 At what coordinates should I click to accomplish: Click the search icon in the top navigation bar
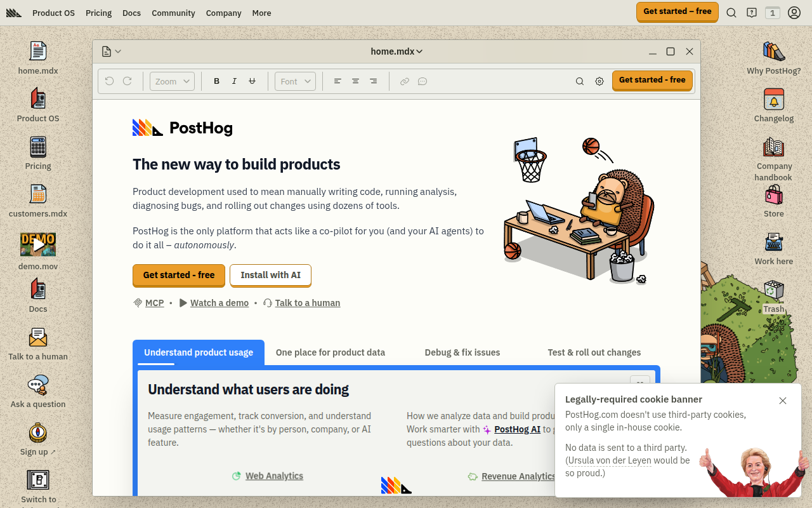(731, 13)
